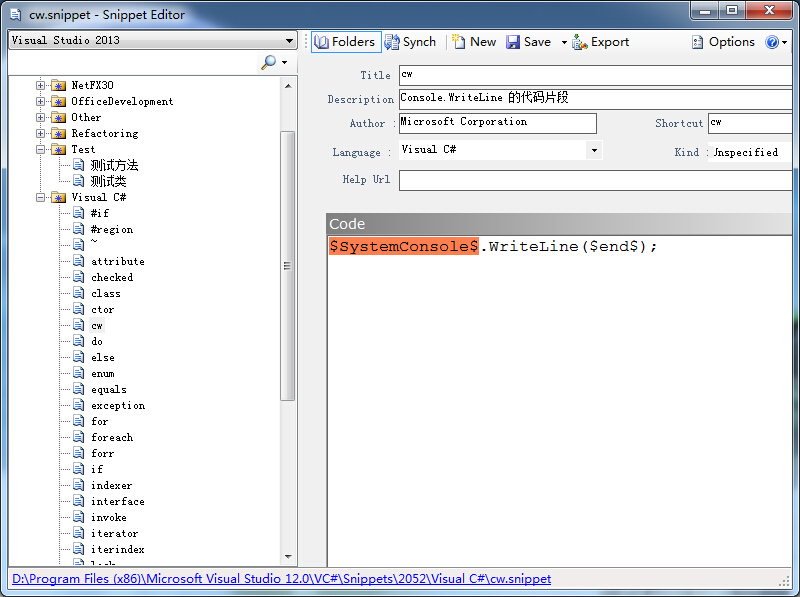Open the Options dialog
Viewport: 800px width, 597px height.
pos(723,42)
